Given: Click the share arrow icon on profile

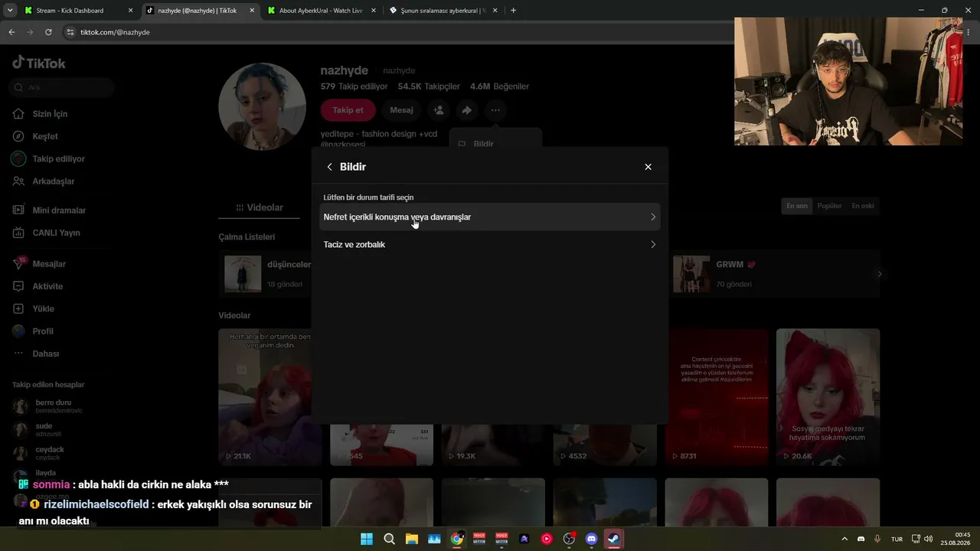Looking at the screenshot, I should [467, 110].
